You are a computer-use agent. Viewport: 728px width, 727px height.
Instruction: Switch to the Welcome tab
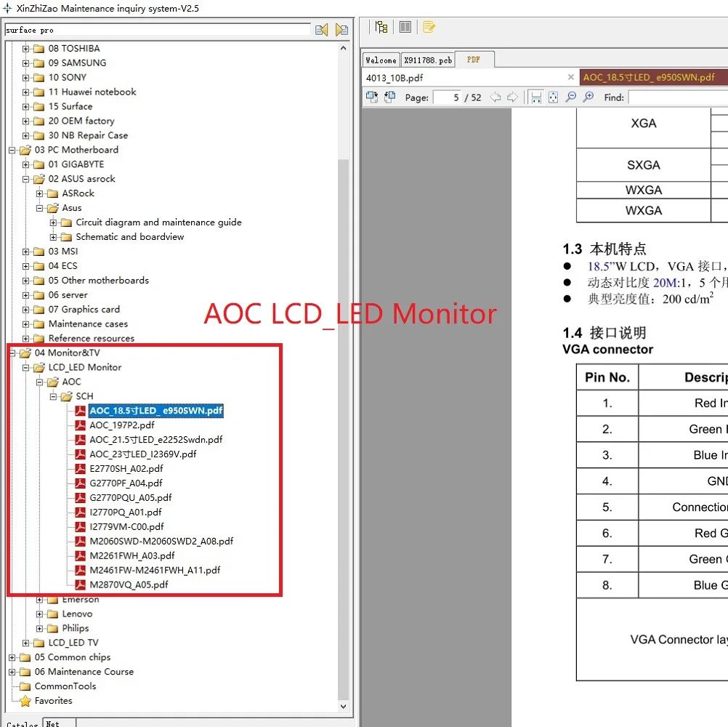381,60
